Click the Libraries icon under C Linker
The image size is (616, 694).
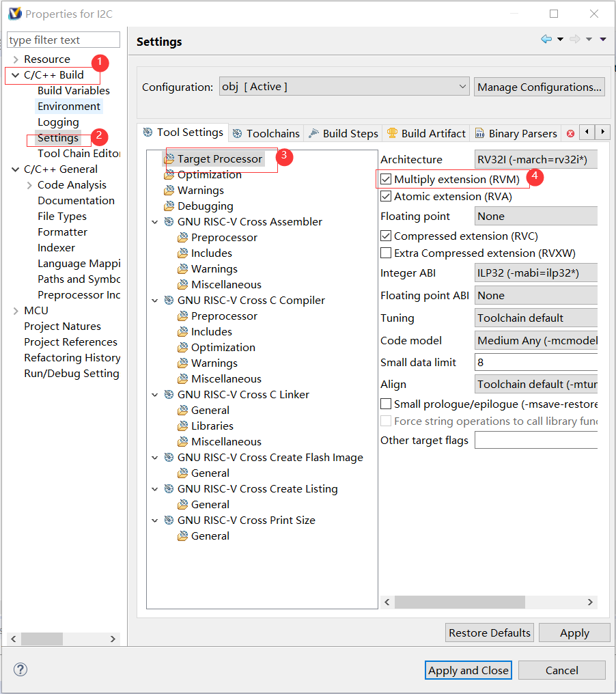pos(182,426)
